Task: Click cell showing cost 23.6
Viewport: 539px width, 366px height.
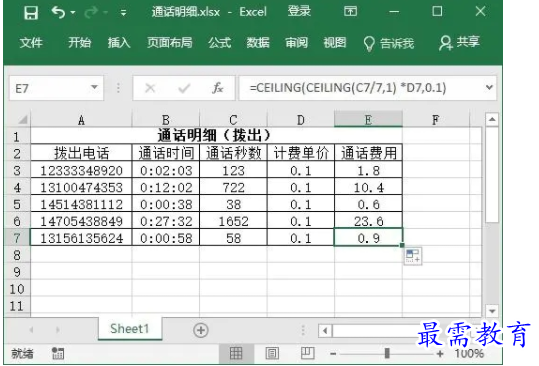Action: (368, 221)
